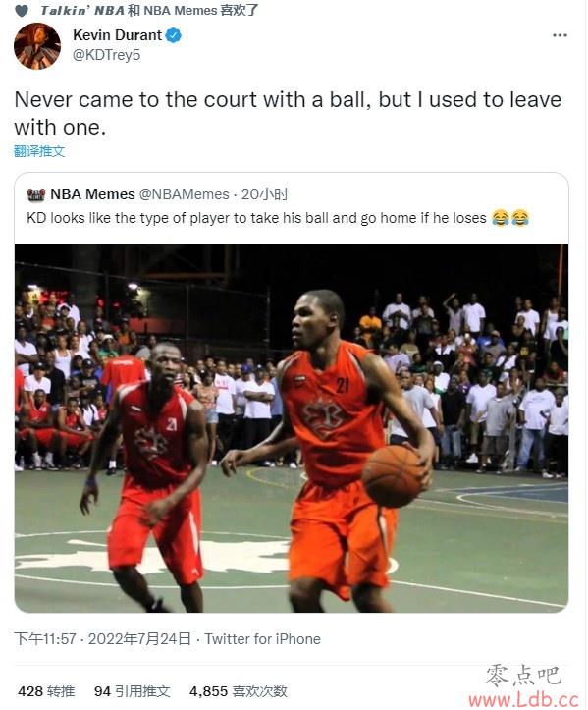Screen dimensions: 588x710
Task: Click the NBA Memes small avatar icon
Action: (36, 194)
